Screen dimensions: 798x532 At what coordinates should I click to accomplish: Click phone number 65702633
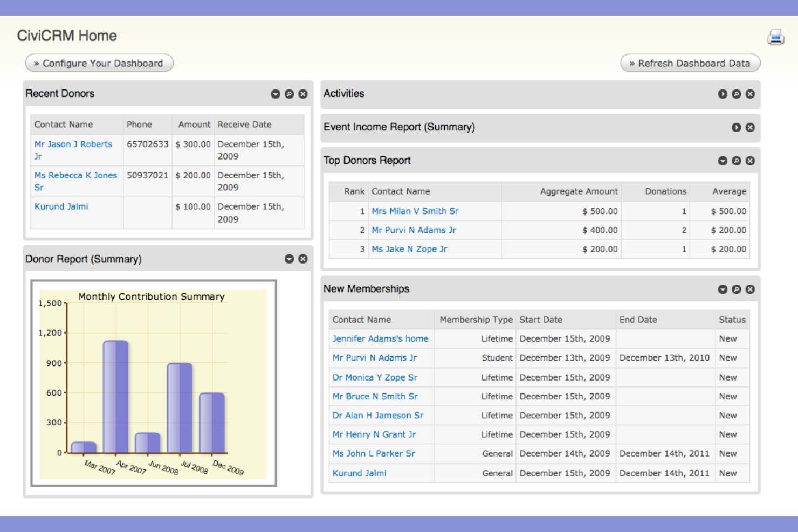pyautogui.click(x=148, y=144)
